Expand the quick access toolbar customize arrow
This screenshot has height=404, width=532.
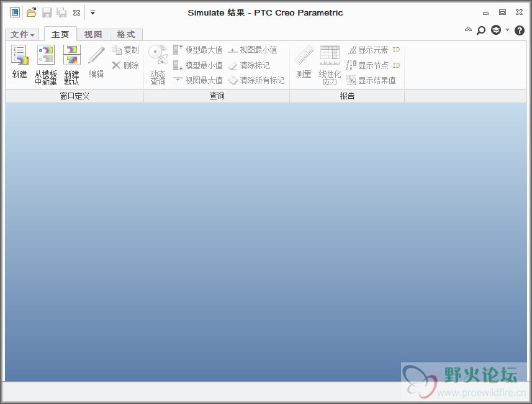(92, 13)
